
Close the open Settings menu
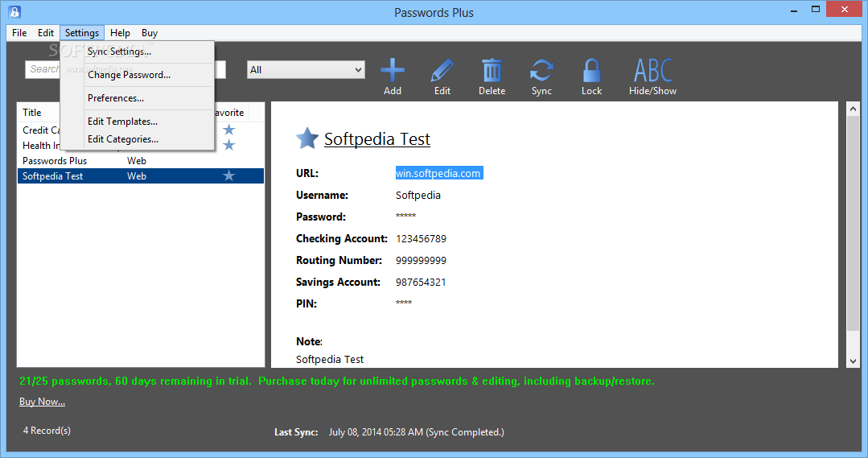coord(81,33)
